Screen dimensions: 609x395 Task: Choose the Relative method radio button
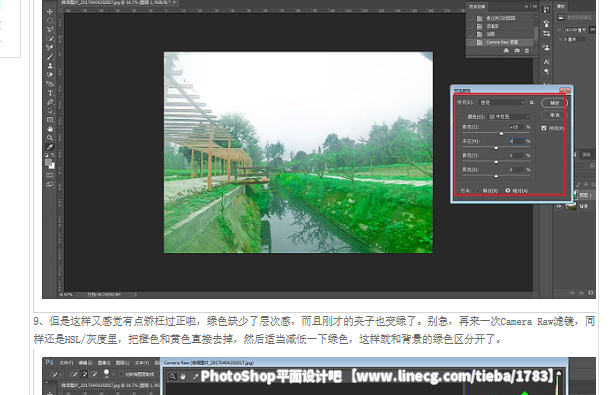[x=478, y=191]
